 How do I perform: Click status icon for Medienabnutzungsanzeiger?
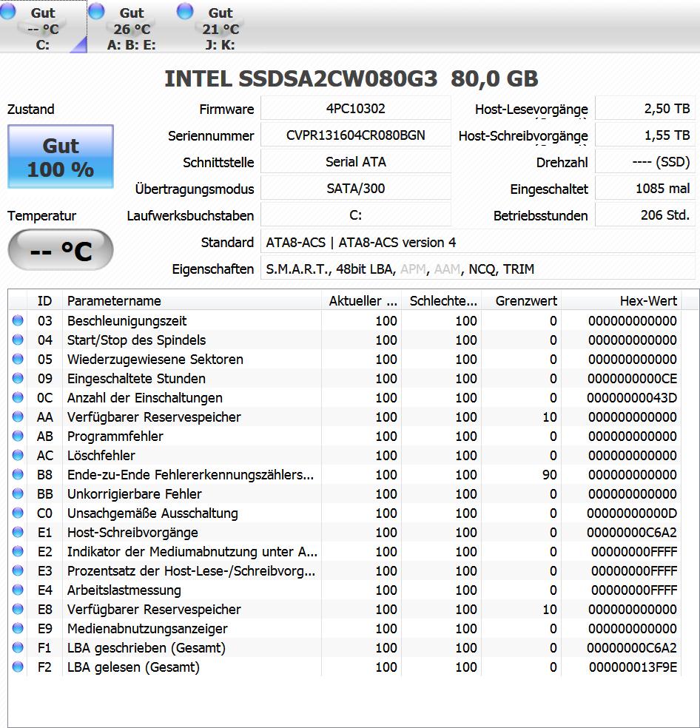(18, 628)
